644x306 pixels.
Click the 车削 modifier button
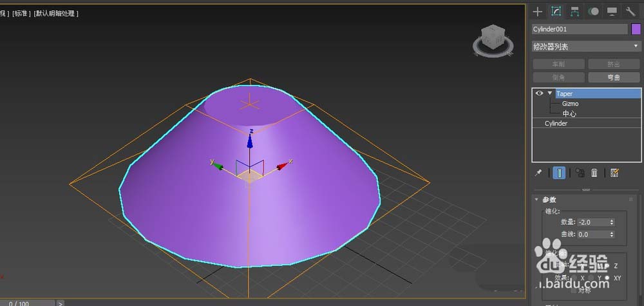558,64
